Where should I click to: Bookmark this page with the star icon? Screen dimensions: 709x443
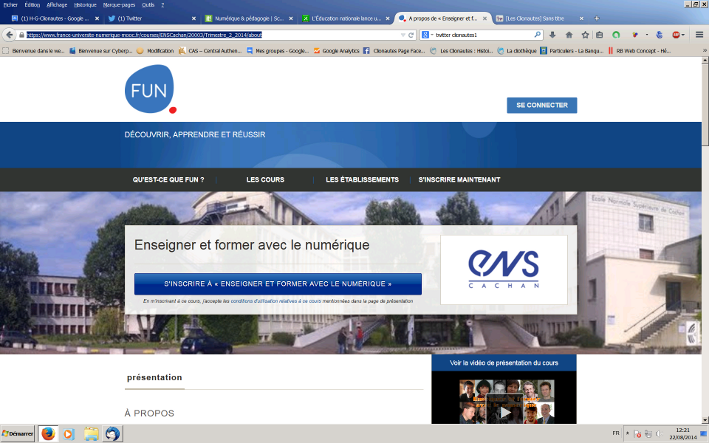point(585,35)
